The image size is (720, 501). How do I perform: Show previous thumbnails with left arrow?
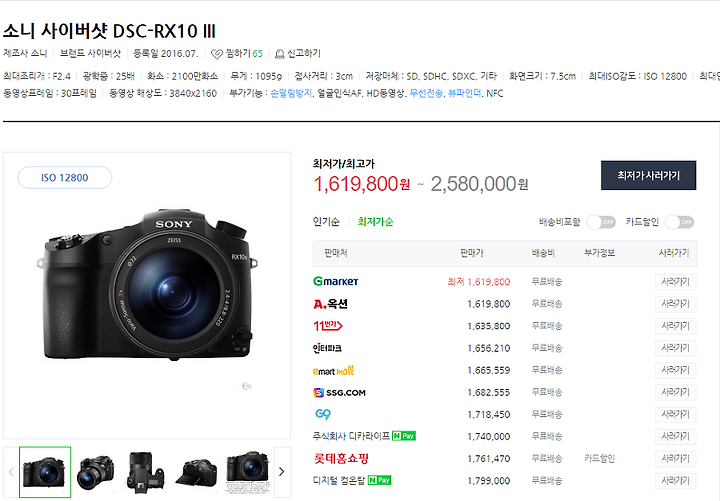(x=11, y=472)
